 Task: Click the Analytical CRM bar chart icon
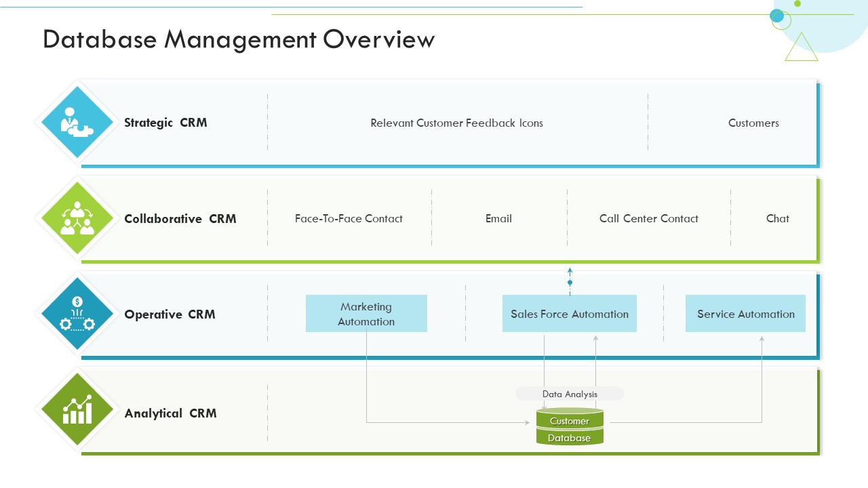pyautogui.click(x=77, y=409)
